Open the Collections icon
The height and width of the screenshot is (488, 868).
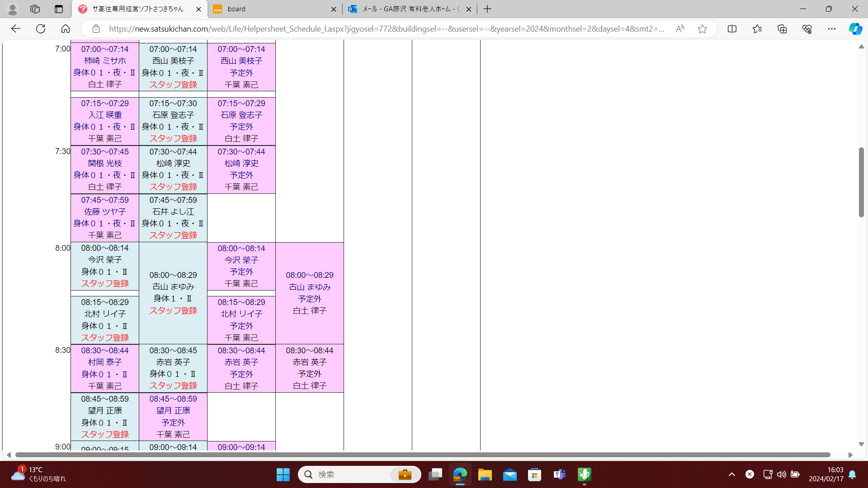point(782,29)
